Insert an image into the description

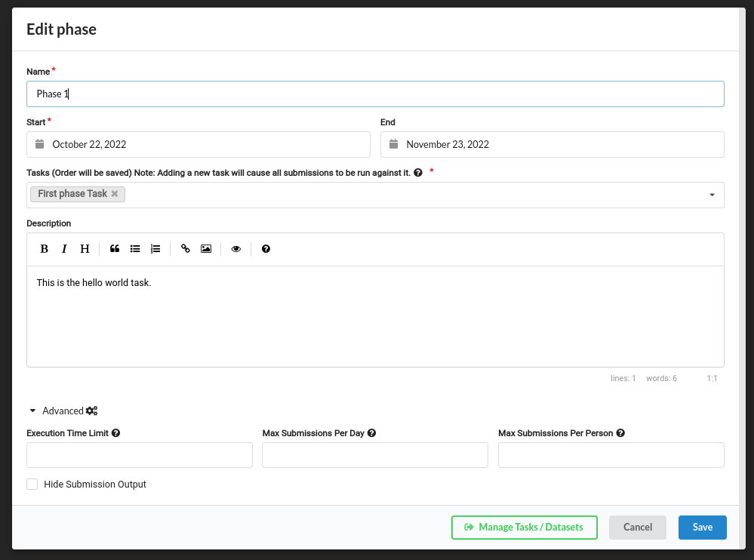coord(206,248)
